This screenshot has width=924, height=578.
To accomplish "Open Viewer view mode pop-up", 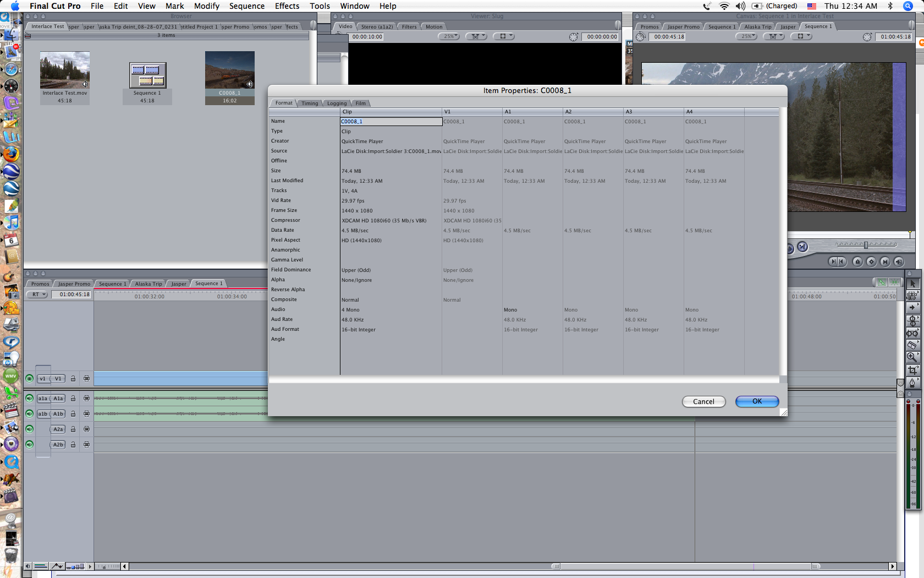I will click(504, 36).
